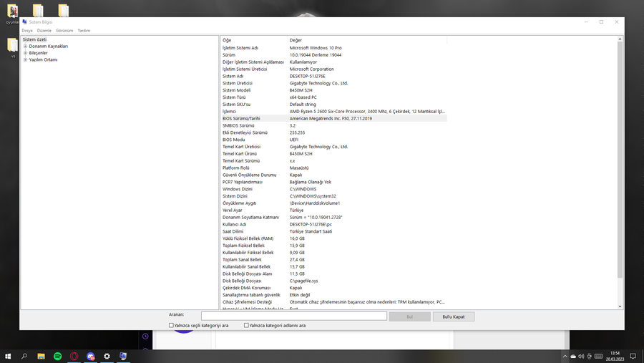Open the Dosya menu
The height and width of the screenshot is (363, 644).
[27, 30]
